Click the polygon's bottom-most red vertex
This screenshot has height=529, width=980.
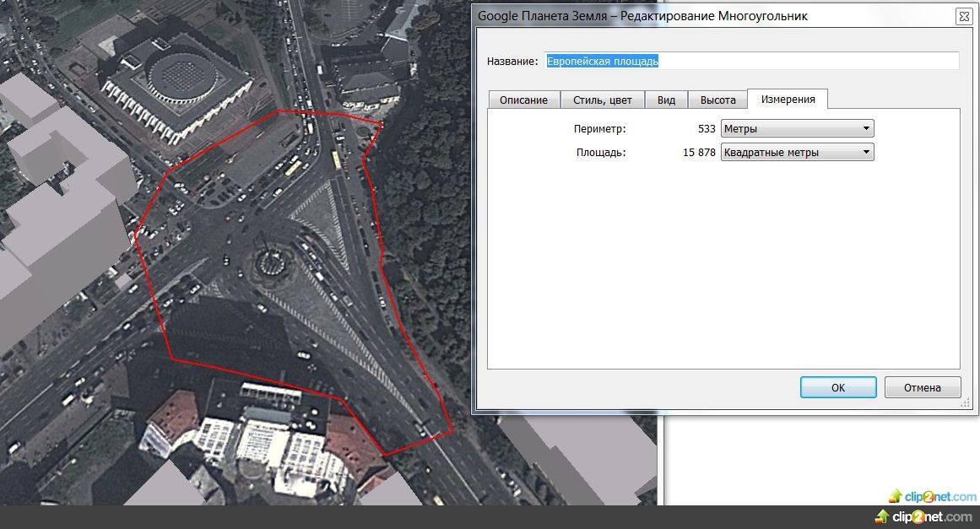(x=386, y=456)
